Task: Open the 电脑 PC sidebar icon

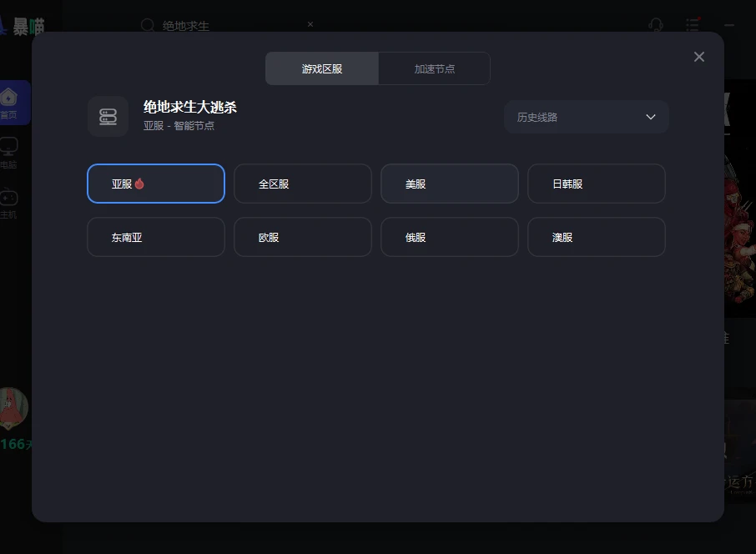Action: click(x=8, y=154)
